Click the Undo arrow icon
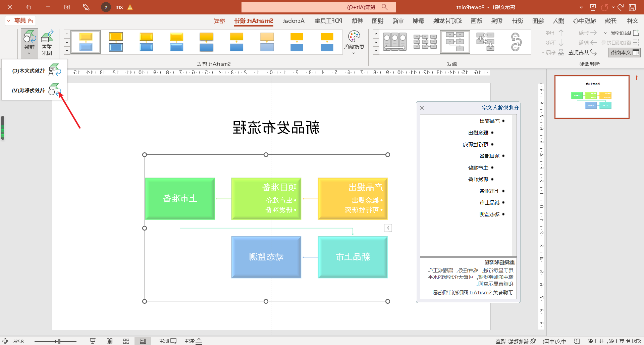This screenshot has height=345, width=644. coord(621,7)
